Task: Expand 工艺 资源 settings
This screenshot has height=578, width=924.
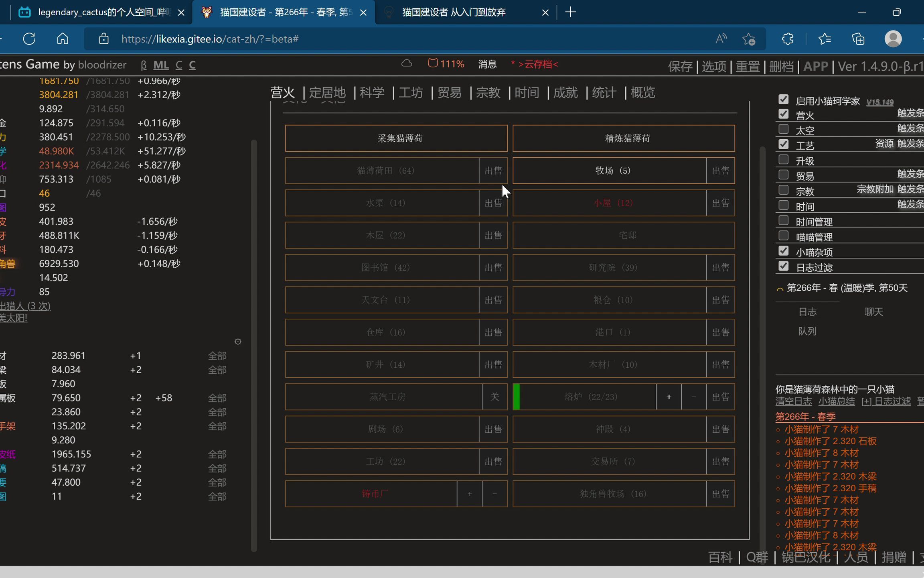Action: coord(884,143)
